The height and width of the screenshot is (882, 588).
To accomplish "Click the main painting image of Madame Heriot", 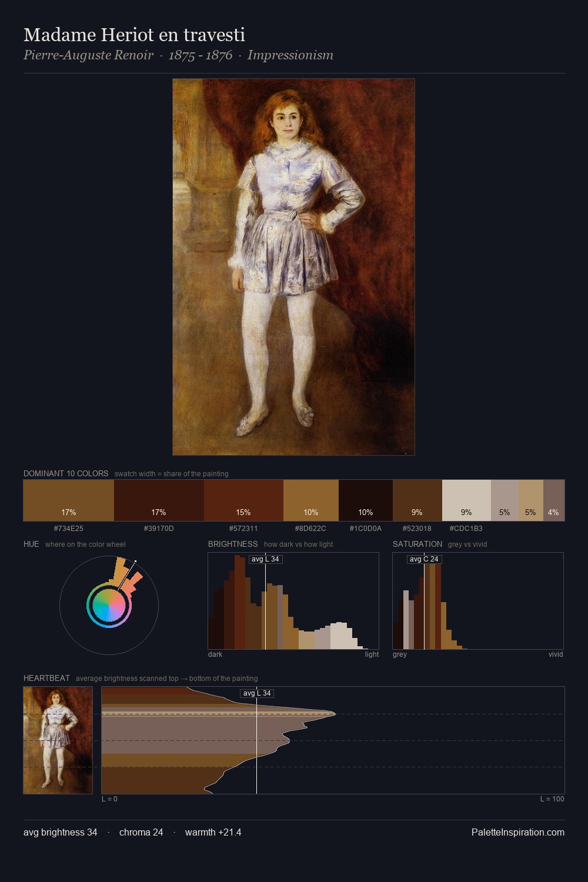I will pyautogui.click(x=293, y=267).
